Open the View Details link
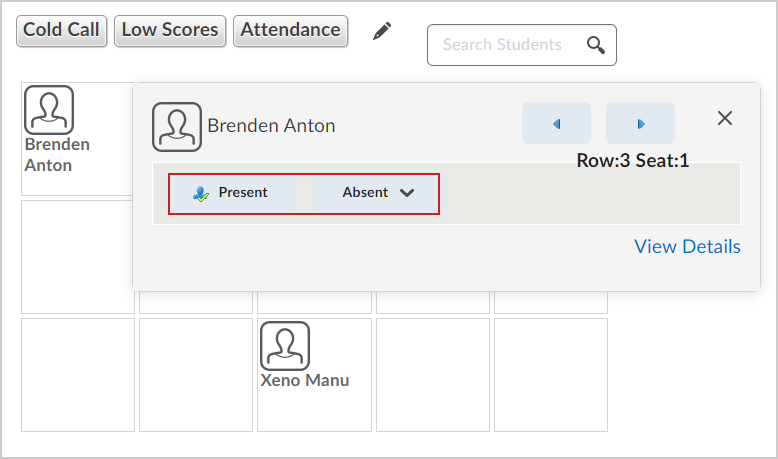Screen dimensions: 778x459 687,247
